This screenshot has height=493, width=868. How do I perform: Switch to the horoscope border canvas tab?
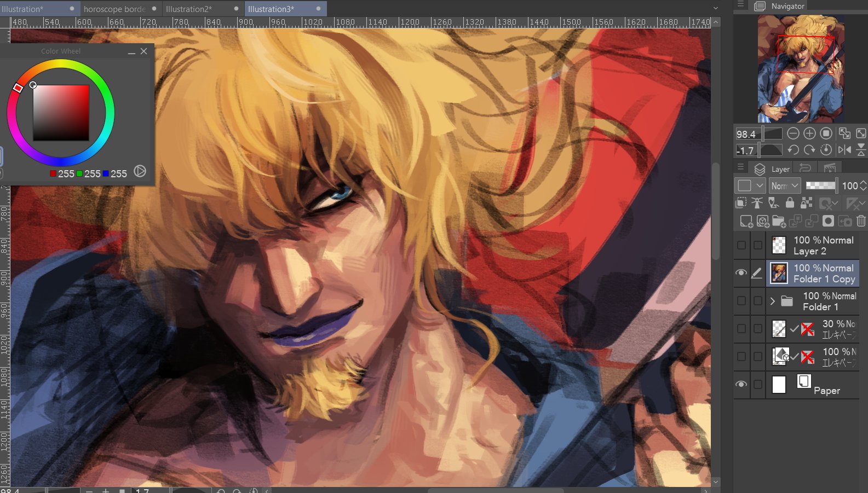[114, 9]
